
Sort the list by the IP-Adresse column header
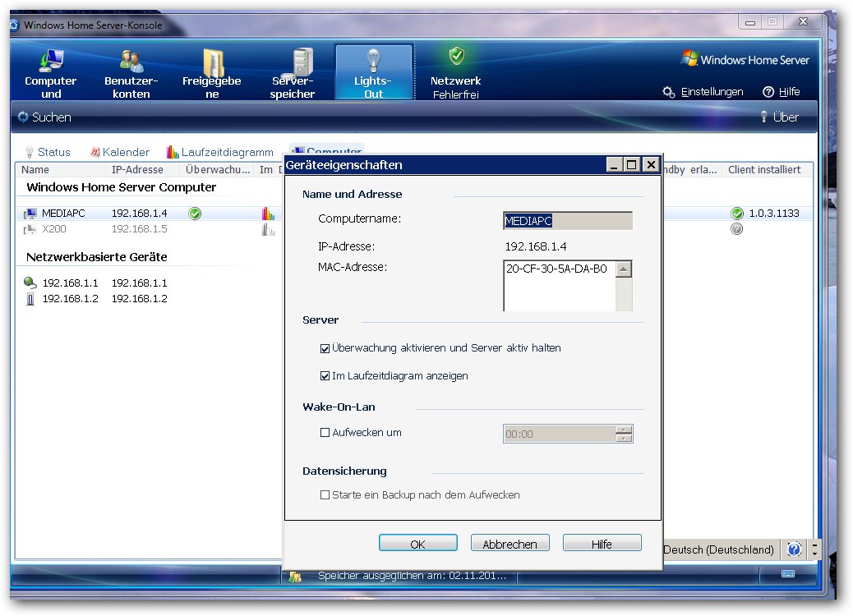point(142,170)
